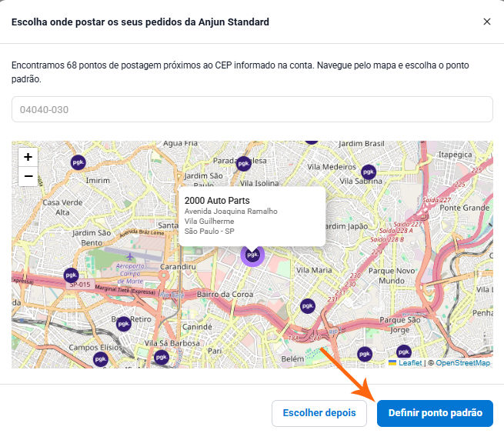Pick pgk marker near Vila Medeiros
Image resolution: width=504 pixels, height=440 pixels.
point(369,174)
